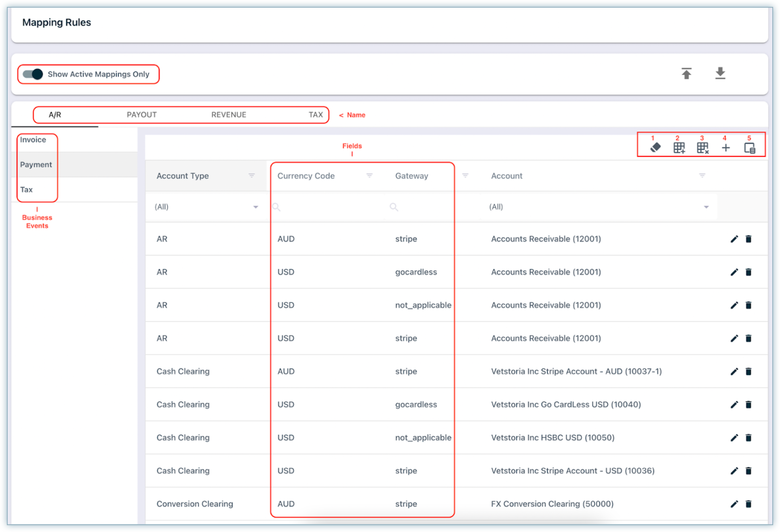Select the Invoice business event
The image size is (780, 532).
pyautogui.click(x=33, y=140)
